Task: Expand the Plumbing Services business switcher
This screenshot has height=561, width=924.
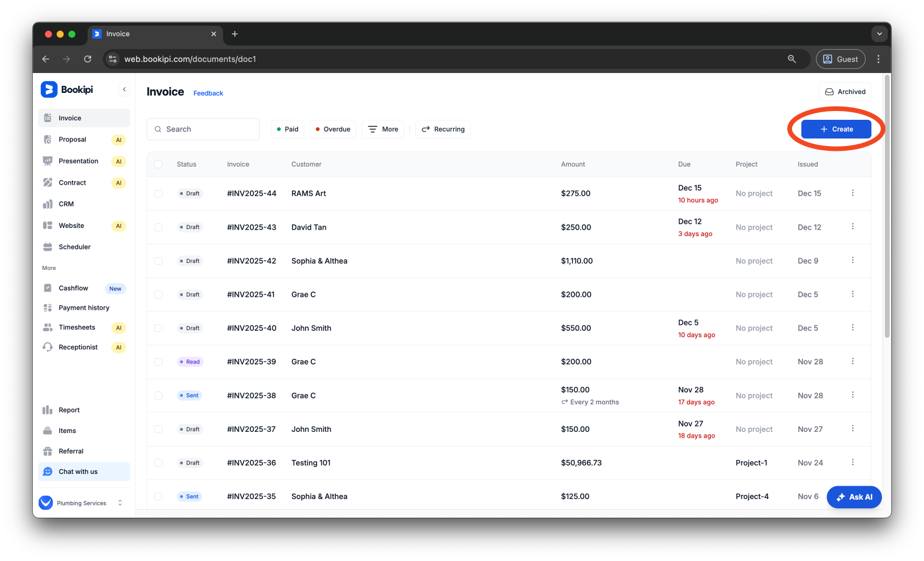Action: pyautogui.click(x=120, y=503)
